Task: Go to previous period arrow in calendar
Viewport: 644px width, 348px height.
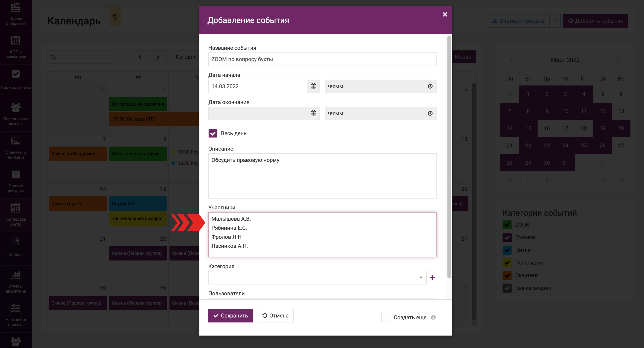Action: pyautogui.click(x=140, y=57)
